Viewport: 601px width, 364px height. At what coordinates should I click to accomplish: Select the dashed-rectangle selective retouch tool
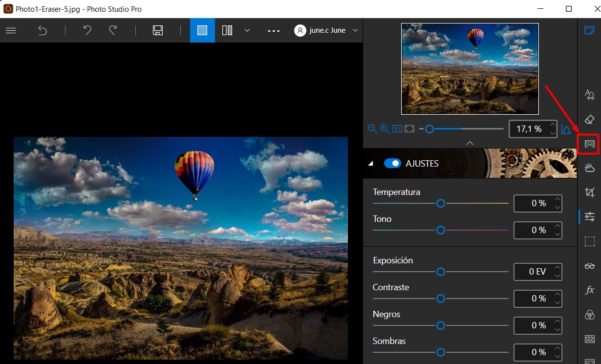[589, 241]
